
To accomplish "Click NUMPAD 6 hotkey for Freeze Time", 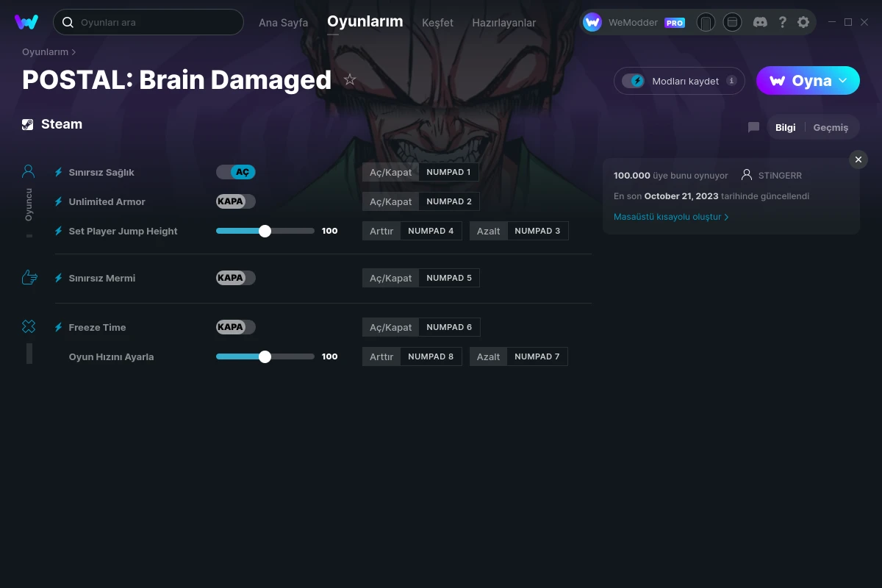I will click(x=449, y=327).
